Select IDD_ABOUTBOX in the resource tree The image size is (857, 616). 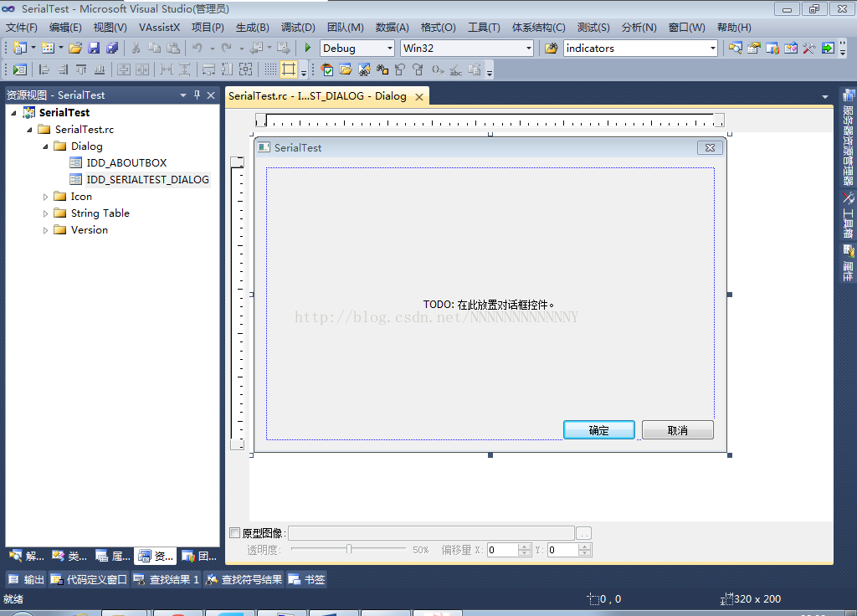126,163
